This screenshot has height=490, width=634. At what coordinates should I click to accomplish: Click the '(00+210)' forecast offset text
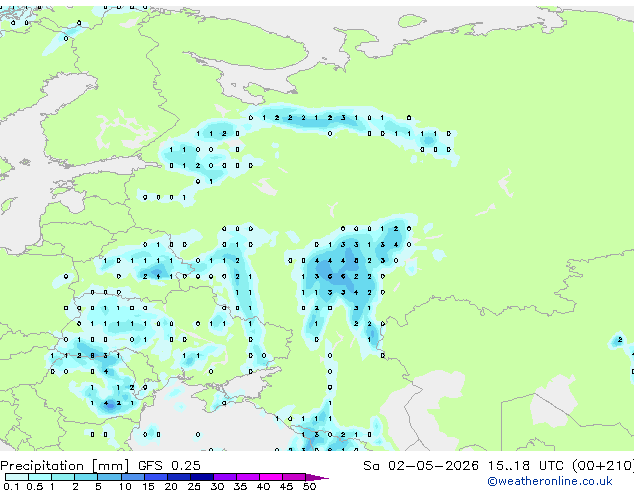[x=603, y=466]
